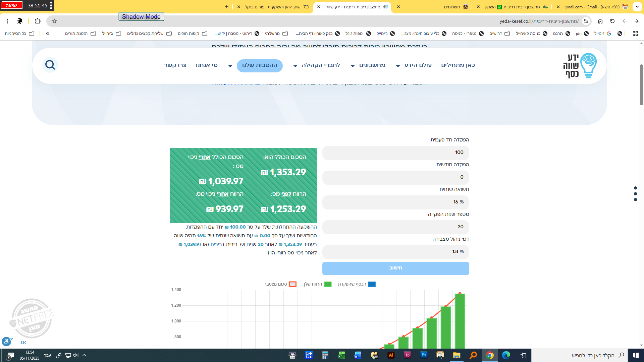The image size is (644, 362).
Task: Toggle the blue deposited-money legend item
Action: 357,284
